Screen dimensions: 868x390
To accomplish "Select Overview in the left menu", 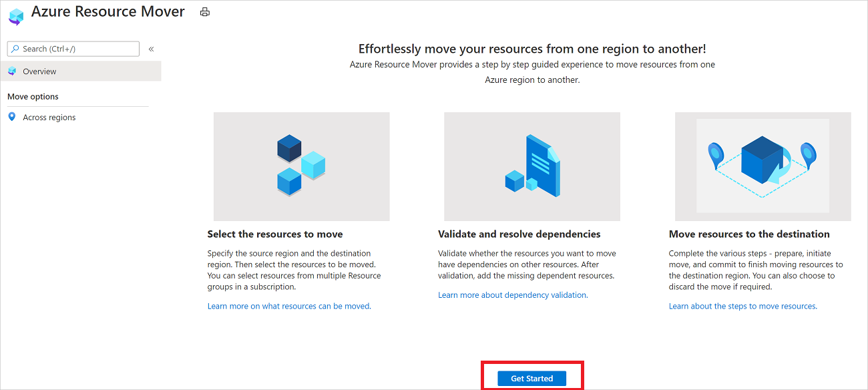I will click(x=81, y=71).
